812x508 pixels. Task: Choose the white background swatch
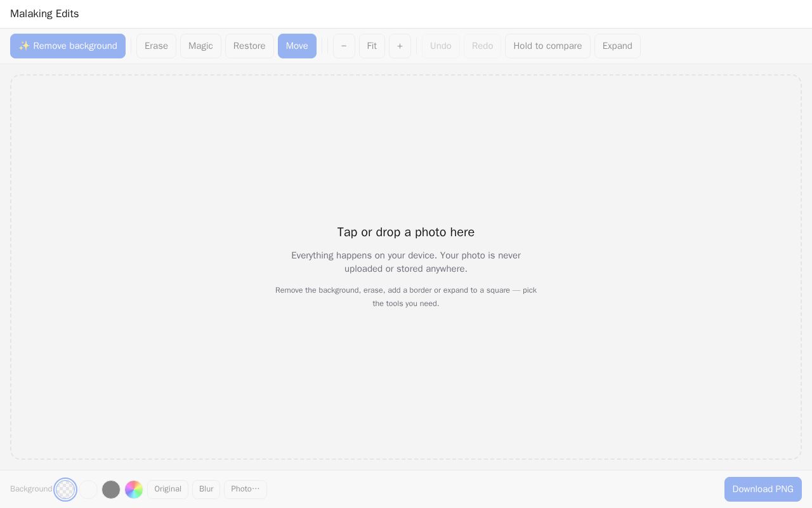coord(88,490)
